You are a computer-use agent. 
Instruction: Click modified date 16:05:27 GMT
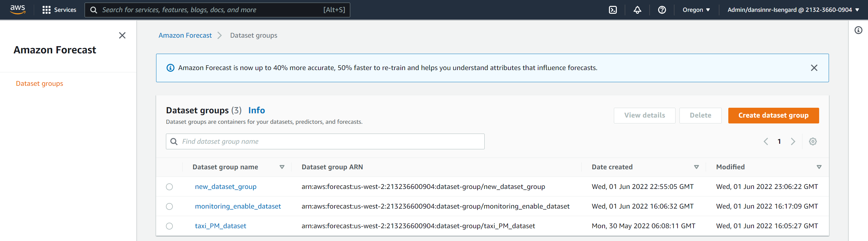(x=767, y=226)
